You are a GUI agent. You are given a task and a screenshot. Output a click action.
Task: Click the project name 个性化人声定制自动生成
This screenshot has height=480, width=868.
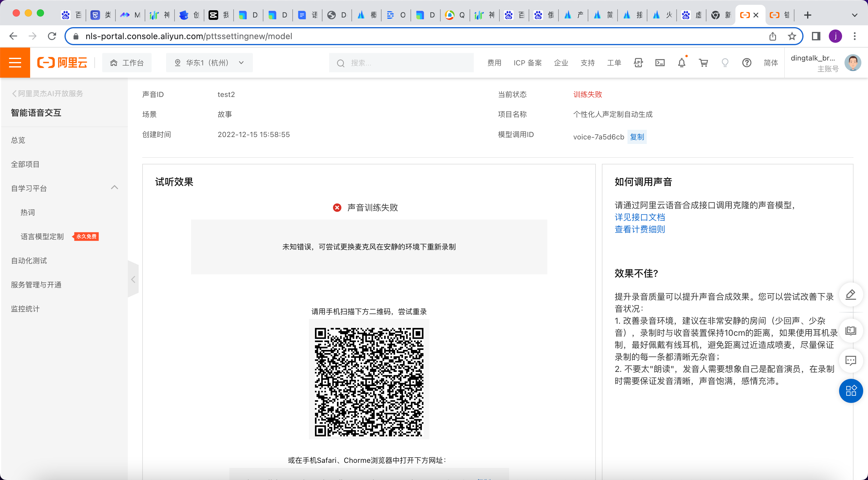pyautogui.click(x=613, y=114)
